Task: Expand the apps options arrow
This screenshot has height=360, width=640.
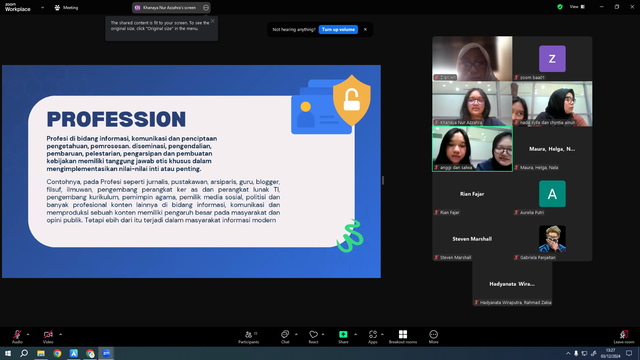Action: (x=382, y=334)
